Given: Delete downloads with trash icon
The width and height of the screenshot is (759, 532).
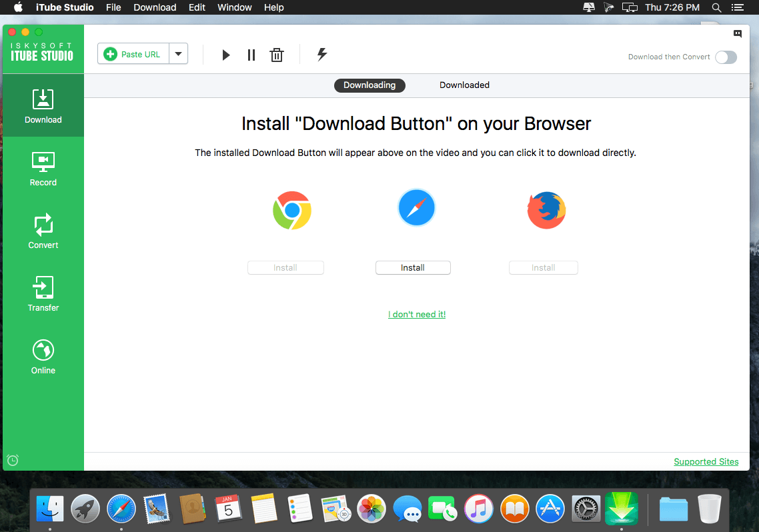Looking at the screenshot, I should 277,55.
